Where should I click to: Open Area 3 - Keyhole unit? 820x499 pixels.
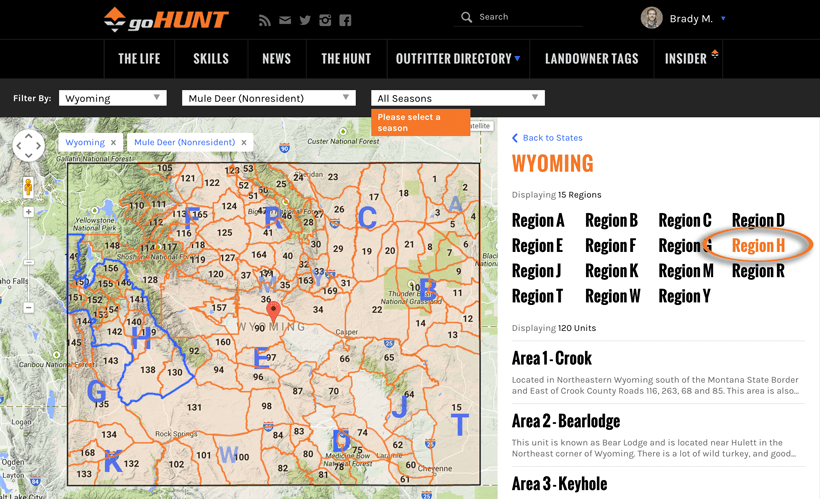560,484
